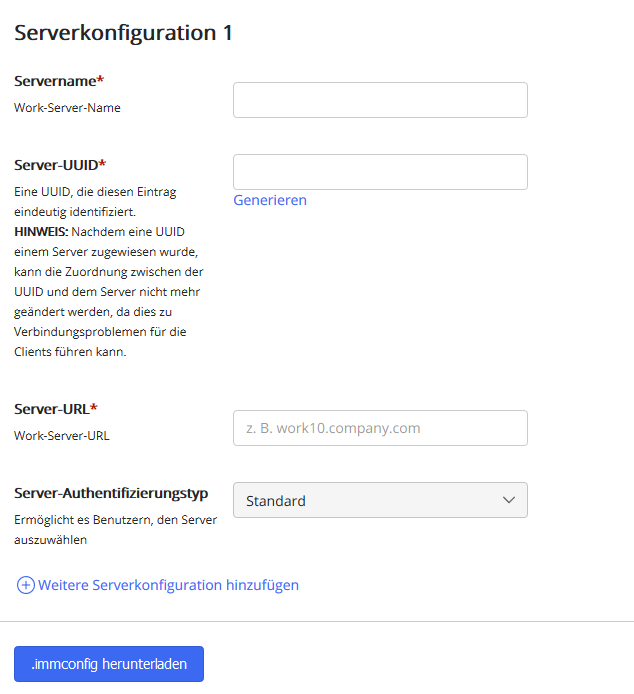Click the Server-UUID field label
634x694 pixels.
click(x=56, y=164)
